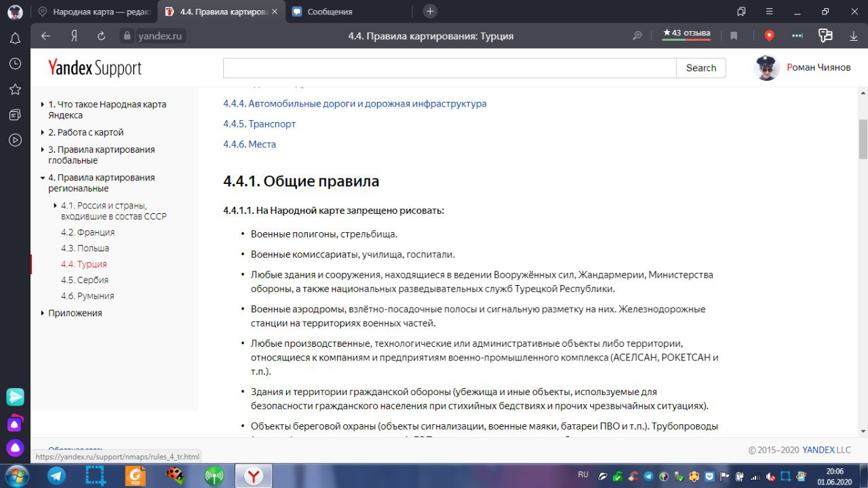Click the page vertical scrollbar thumb
Screen dimensions: 868x488
click(x=863, y=139)
